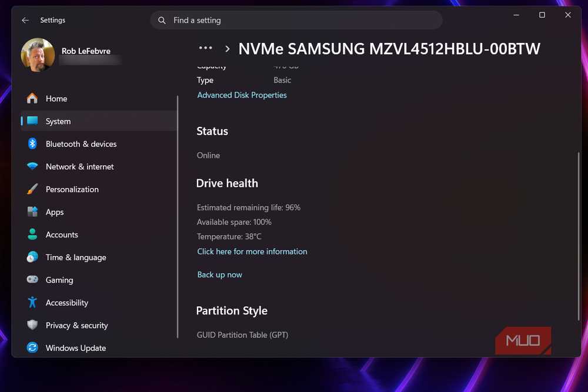Select the Time & language globe icon

(32, 257)
